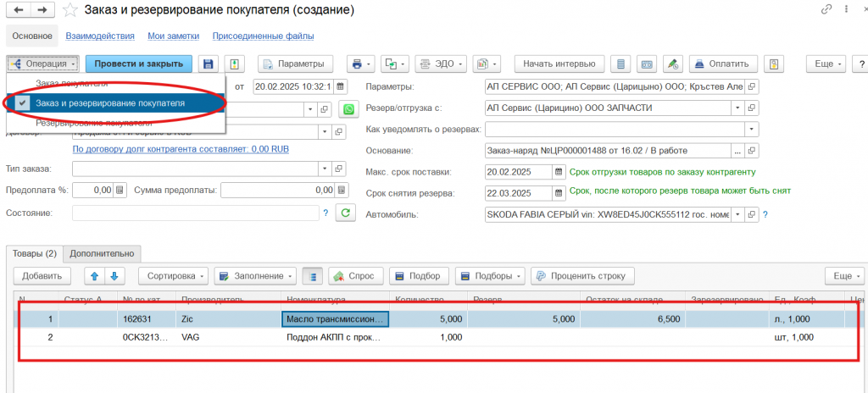Expand the Операция dropdown
Screen dimensions: 868x393
(x=43, y=64)
